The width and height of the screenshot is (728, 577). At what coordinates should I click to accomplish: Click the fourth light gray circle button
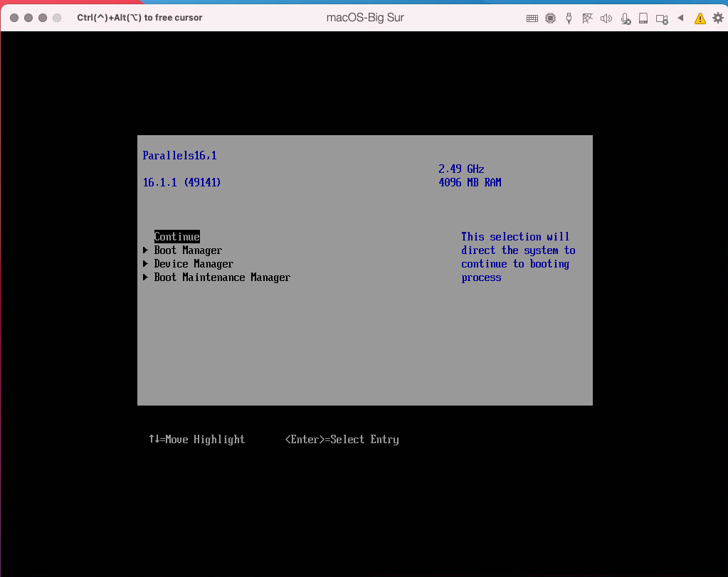(x=57, y=18)
